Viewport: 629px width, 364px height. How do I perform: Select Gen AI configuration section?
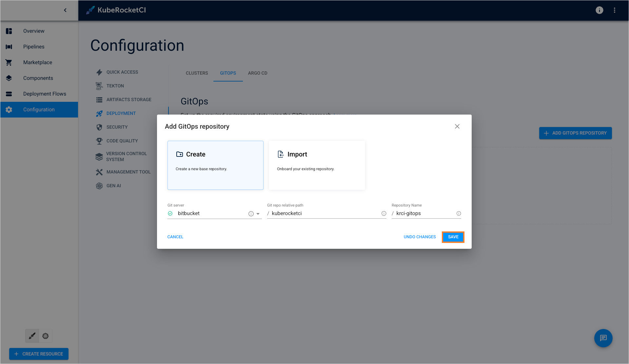pos(114,186)
